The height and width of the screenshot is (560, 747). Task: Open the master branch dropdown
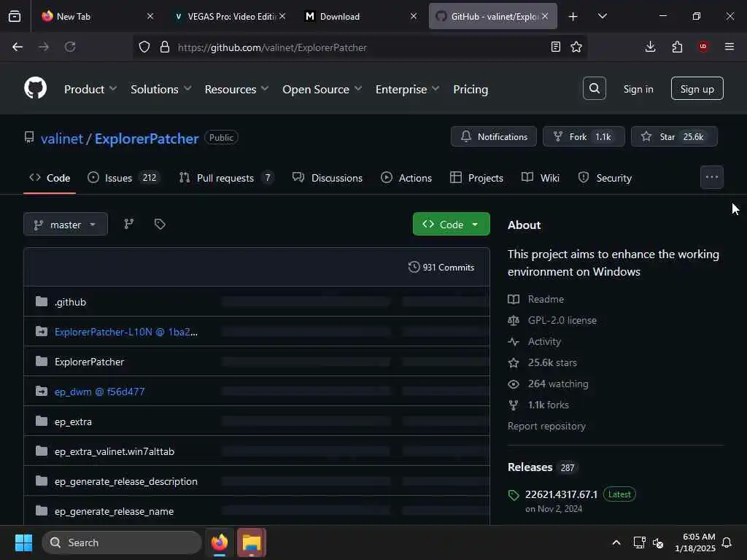tap(65, 225)
